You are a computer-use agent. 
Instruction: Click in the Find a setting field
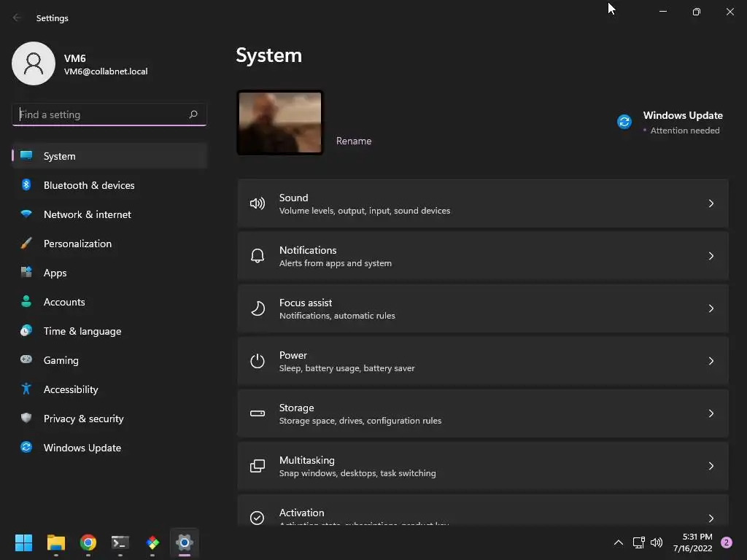109,114
